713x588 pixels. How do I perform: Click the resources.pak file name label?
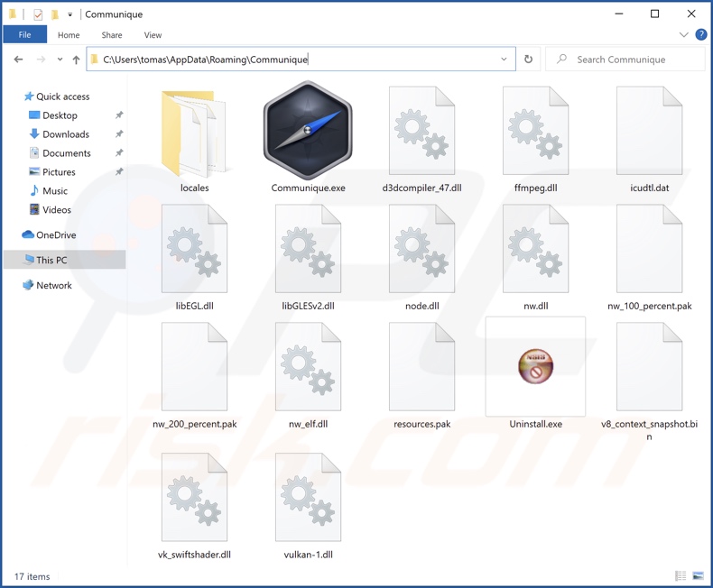click(x=422, y=424)
